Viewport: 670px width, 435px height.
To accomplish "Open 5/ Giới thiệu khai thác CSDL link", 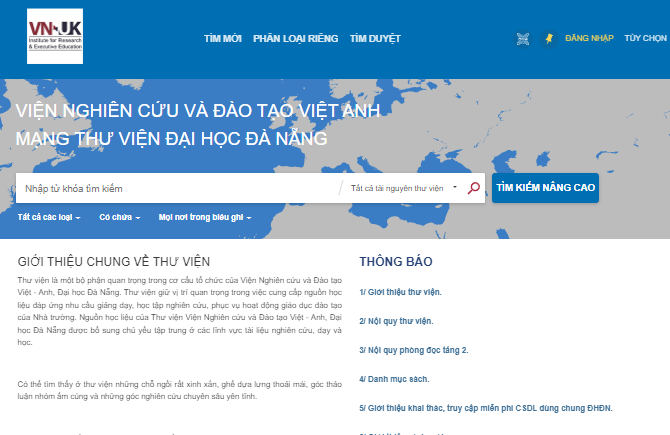I will click(x=486, y=408).
